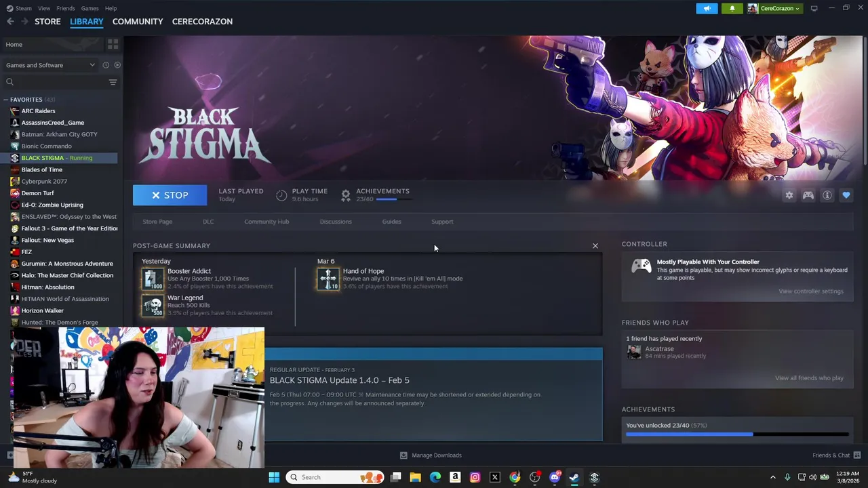Click the blue announcements megaphone icon
The image size is (868, 488).
(x=707, y=8)
